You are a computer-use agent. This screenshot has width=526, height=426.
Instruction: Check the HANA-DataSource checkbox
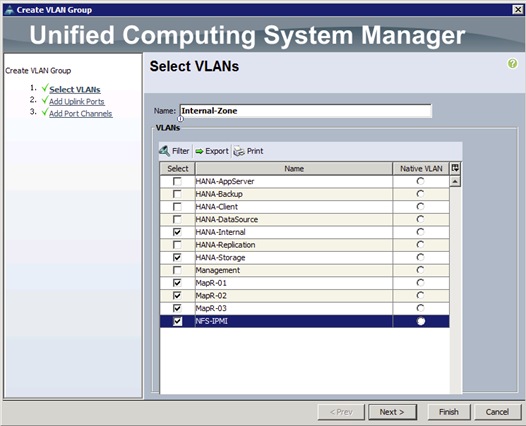pyautogui.click(x=177, y=220)
